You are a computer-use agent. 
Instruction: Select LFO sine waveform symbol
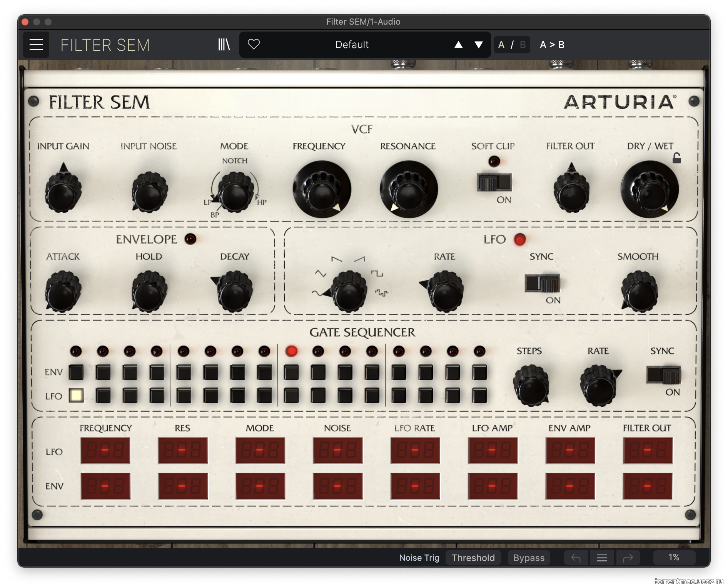(x=317, y=293)
